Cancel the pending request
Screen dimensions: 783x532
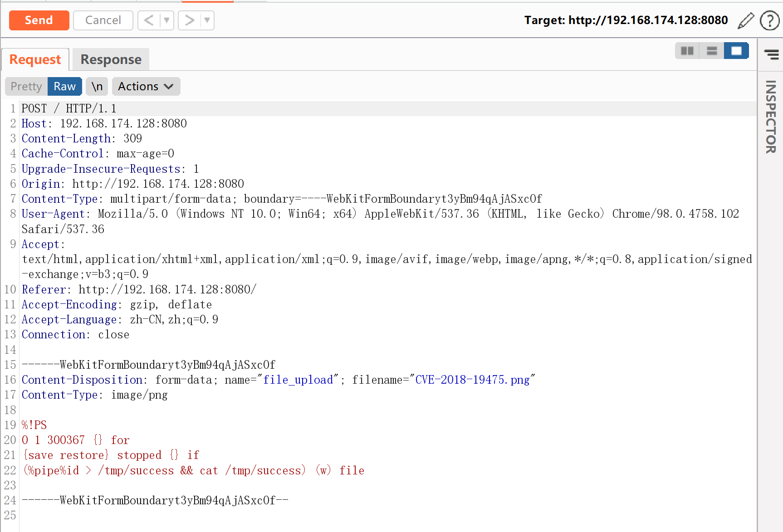point(103,20)
